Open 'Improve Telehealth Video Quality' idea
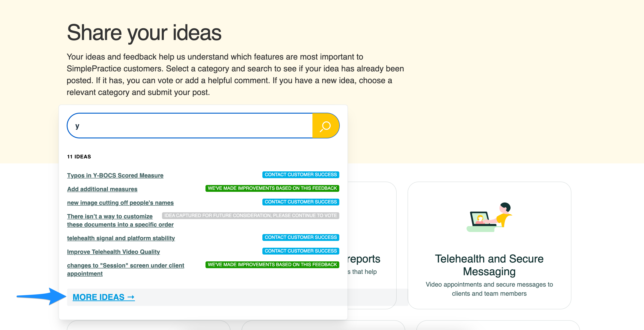This screenshot has width=644, height=330. click(x=114, y=252)
